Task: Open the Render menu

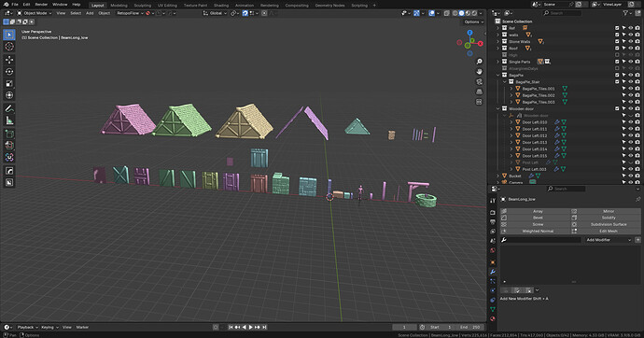Action: pos(41,5)
